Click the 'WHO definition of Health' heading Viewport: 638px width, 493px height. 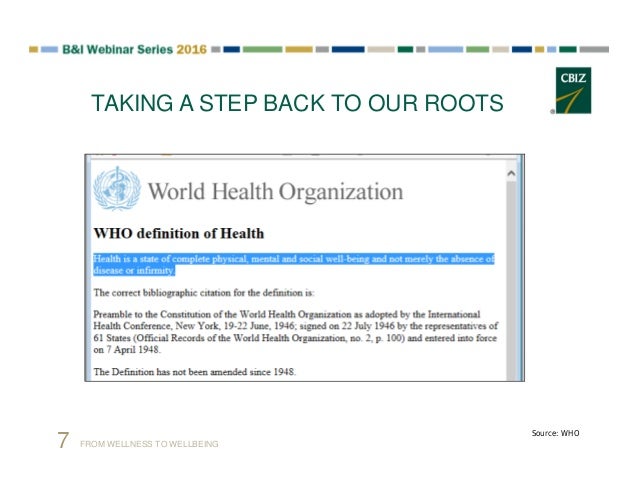179,233
